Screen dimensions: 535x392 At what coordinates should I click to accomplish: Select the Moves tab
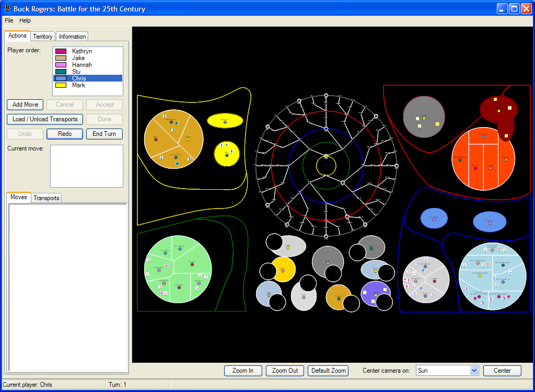19,197
